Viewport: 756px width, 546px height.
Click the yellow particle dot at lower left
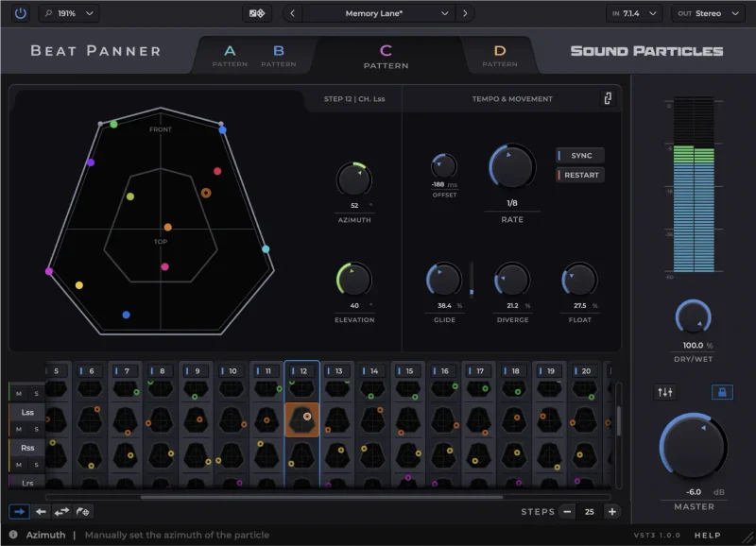pyautogui.click(x=79, y=285)
